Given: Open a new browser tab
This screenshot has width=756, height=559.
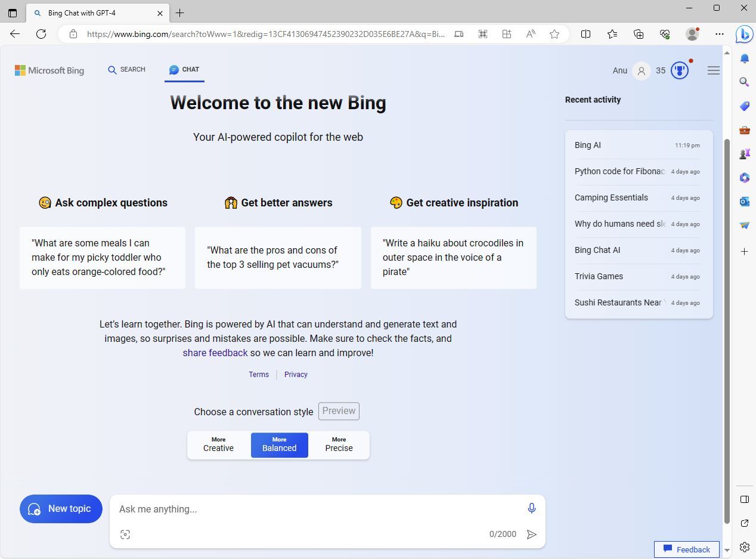Looking at the screenshot, I should pos(179,13).
